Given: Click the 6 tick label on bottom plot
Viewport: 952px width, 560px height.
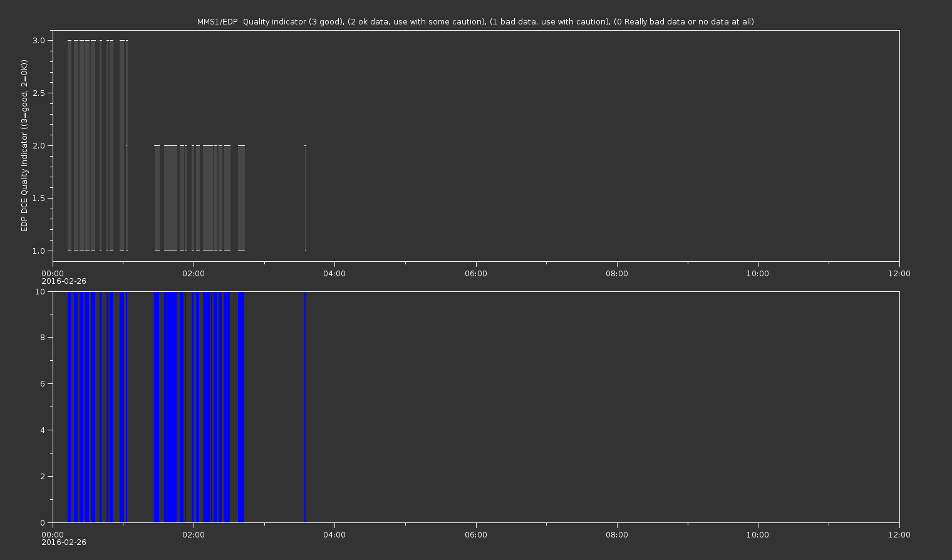Looking at the screenshot, I should pos(43,384).
